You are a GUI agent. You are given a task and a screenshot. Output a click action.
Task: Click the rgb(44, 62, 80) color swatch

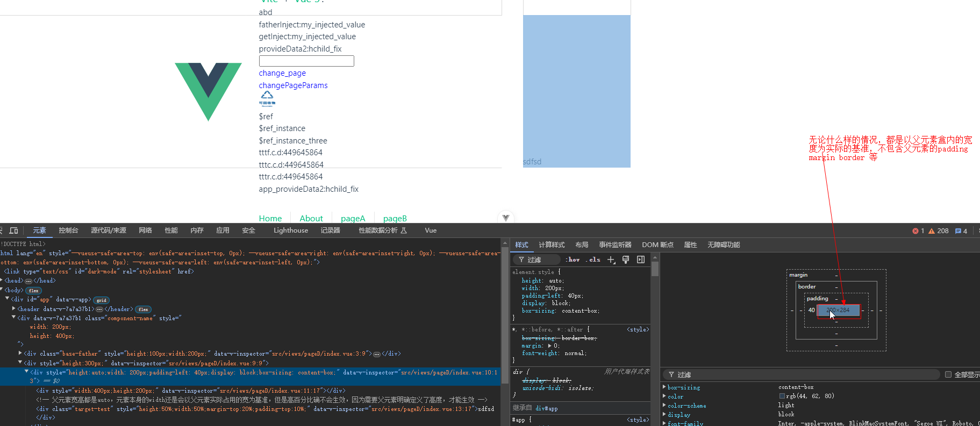point(782,396)
